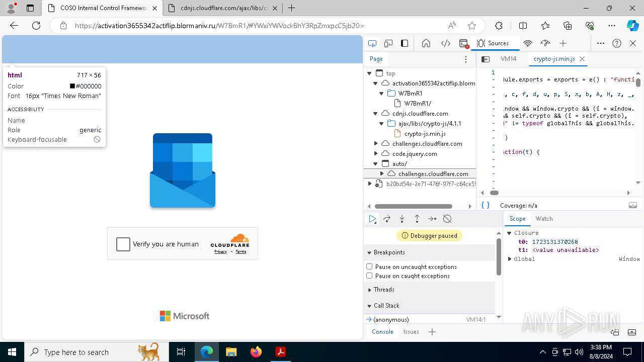The width and height of the screenshot is (644, 362).
Task: Click the Step debugger button
Action: [432, 219]
